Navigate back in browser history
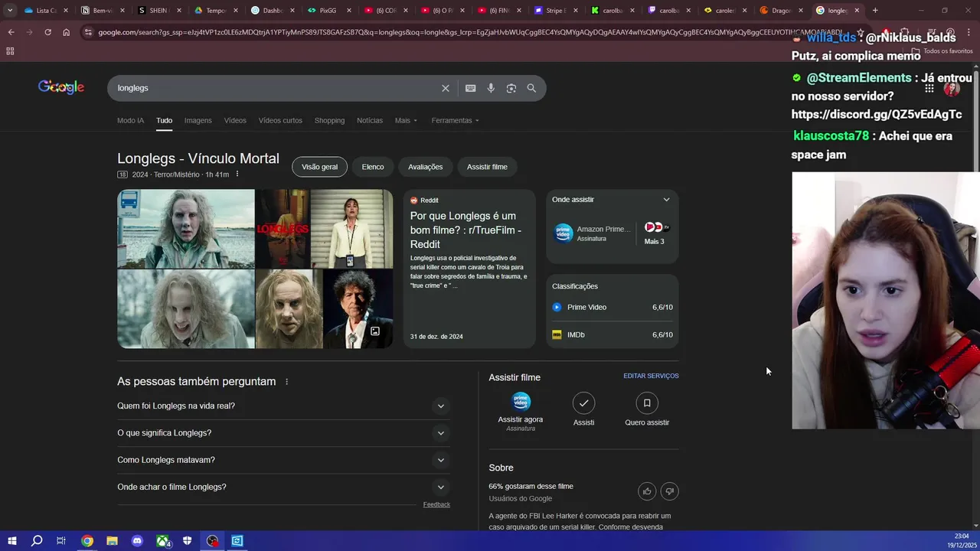 pyautogui.click(x=11, y=32)
